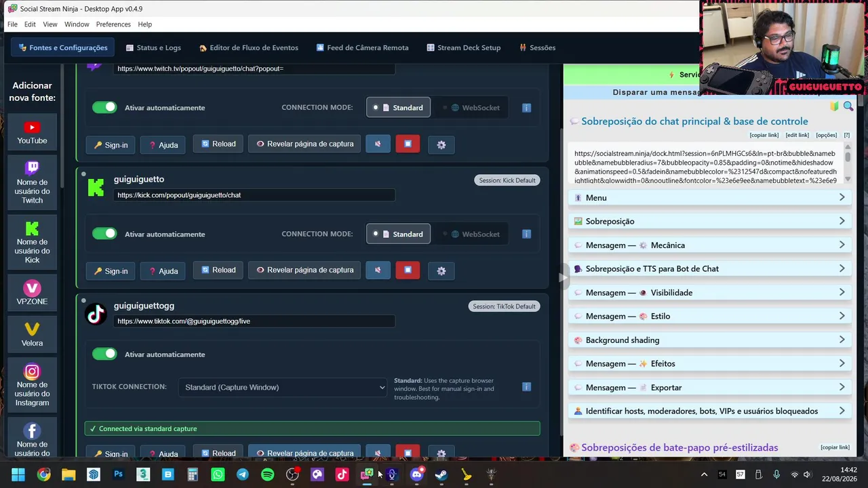Open the Preferences menu

pyautogui.click(x=113, y=24)
